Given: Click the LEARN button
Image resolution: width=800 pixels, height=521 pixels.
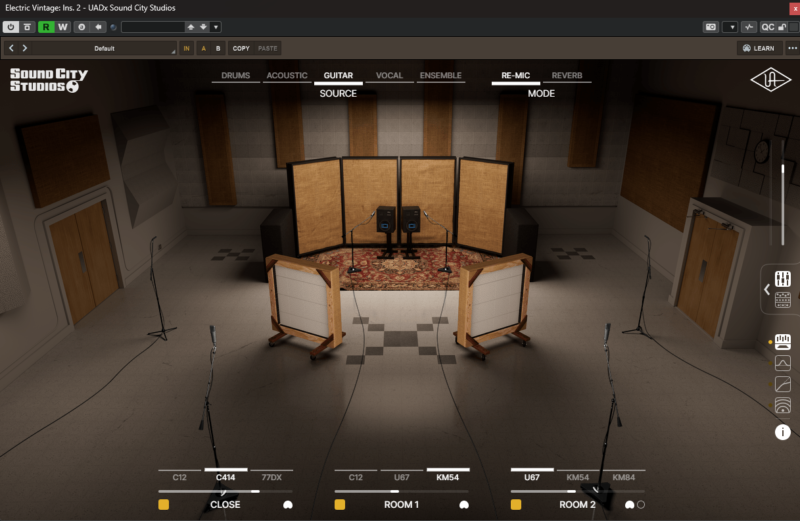Looking at the screenshot, I should pyautogui.click(x=758, y=48).
